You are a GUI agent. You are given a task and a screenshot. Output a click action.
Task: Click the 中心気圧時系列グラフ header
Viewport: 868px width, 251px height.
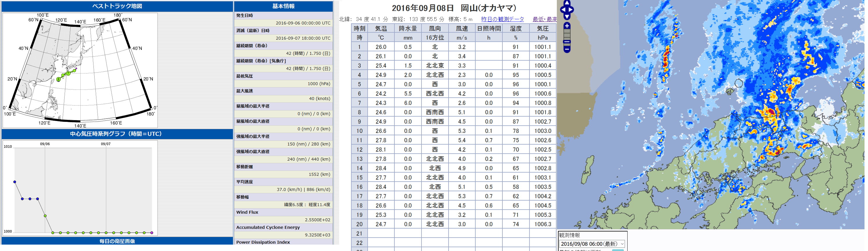pyautogui.click(x=117, y=134)
